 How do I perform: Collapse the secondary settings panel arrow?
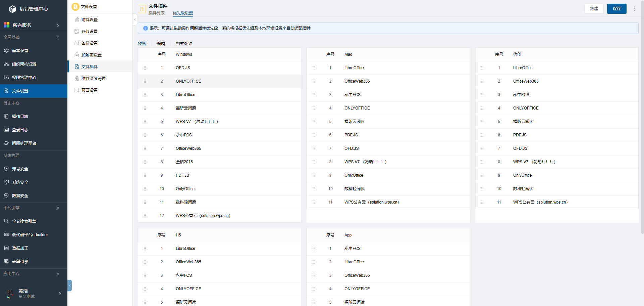(x=135, y=19)
